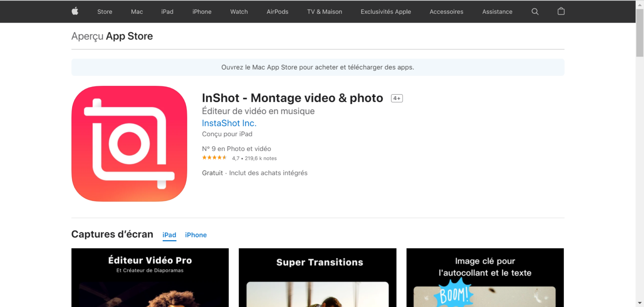
Task: Select the iPhone screenshots tab
Action: (196, 235)
